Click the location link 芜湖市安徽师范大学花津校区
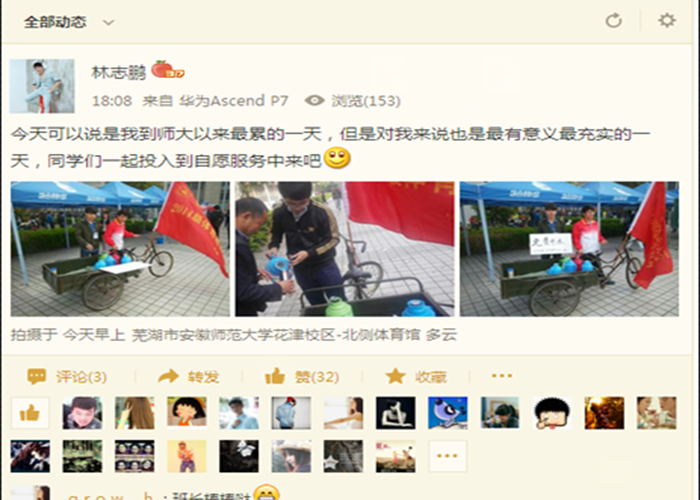 coord(233,335)
